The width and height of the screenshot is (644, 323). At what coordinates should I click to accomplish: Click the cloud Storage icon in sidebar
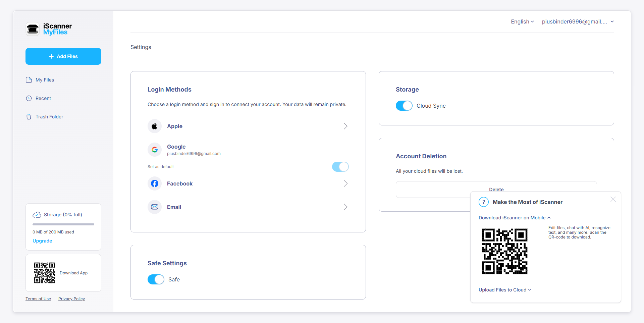point(37,215)
